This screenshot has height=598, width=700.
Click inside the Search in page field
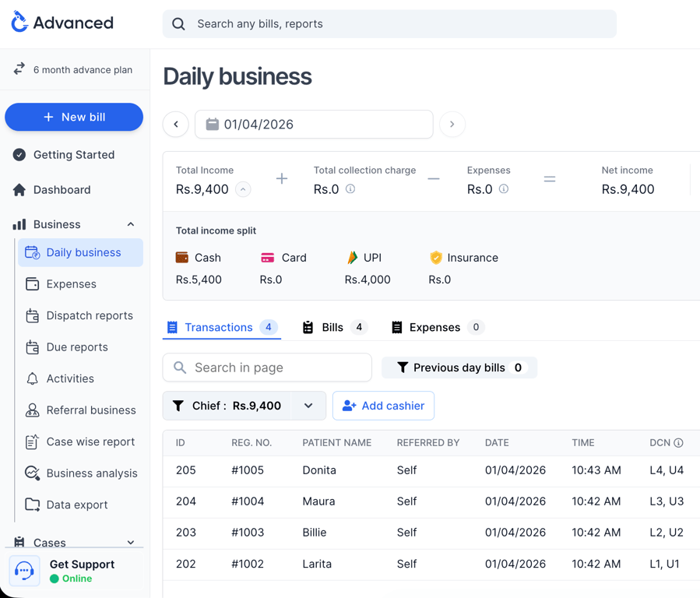coord(266,367)
